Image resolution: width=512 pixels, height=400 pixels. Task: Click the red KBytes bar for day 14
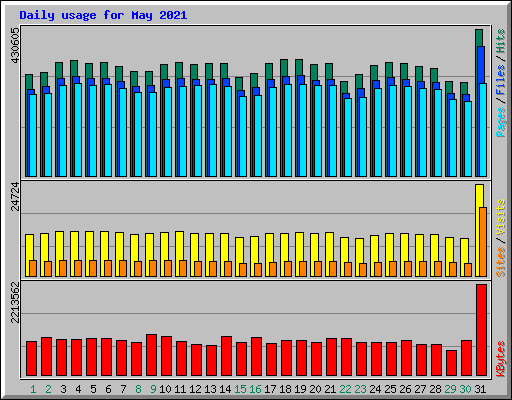tap(226, 356)
